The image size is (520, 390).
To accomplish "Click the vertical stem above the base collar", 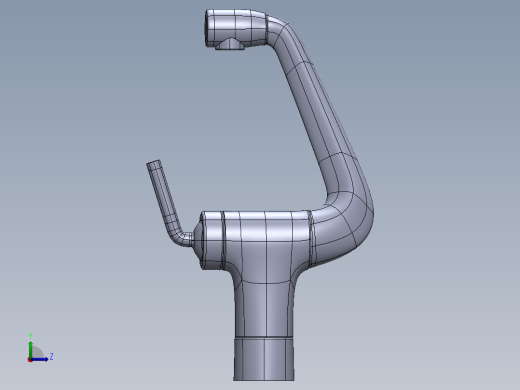I will coord(265,307).
